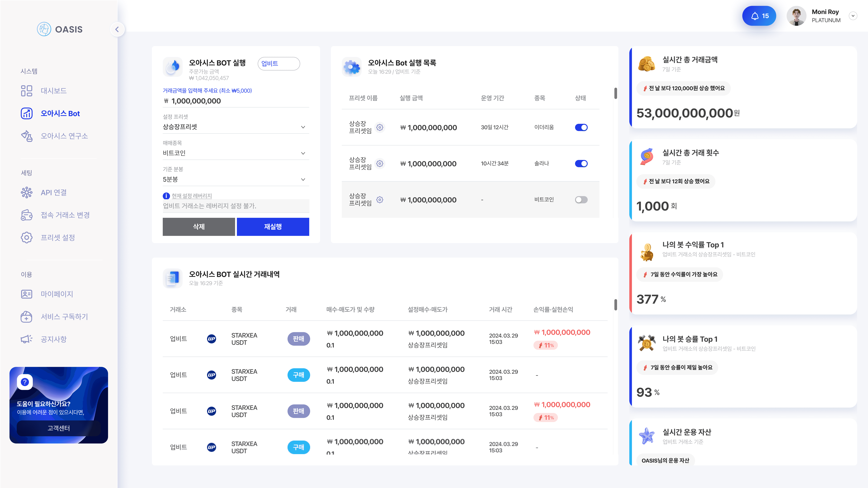The image size is (868, 488).
Task: Click the API 연결 icon
Action: pyautogui.click(x=27, y=192)
